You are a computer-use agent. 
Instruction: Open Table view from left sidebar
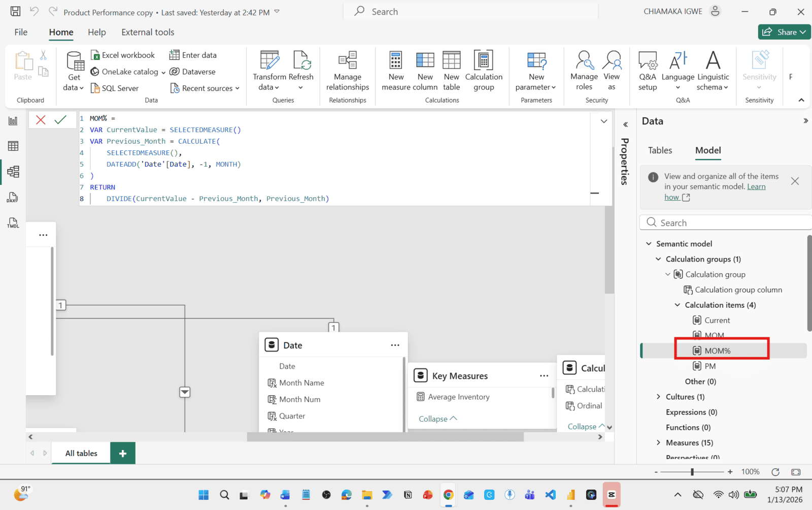[13, 146]
